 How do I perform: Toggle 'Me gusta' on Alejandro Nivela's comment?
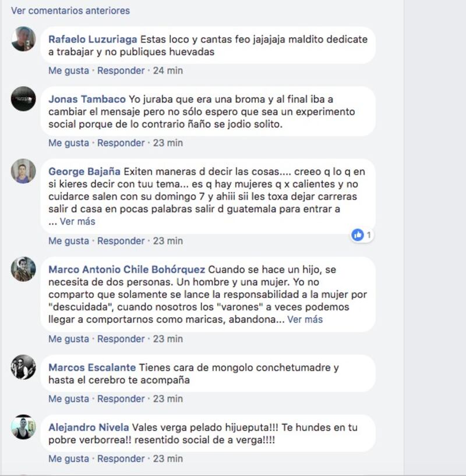click(x=69, y=459)
